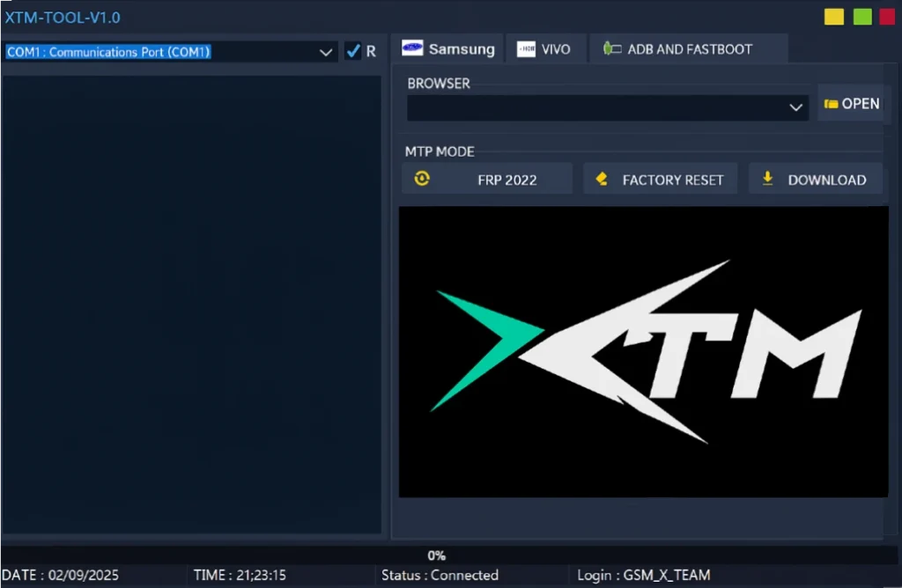Click the orange gear icon on FRP 2022 button
The width and height of the screenshot is (902, 588).
pos(421,178)
